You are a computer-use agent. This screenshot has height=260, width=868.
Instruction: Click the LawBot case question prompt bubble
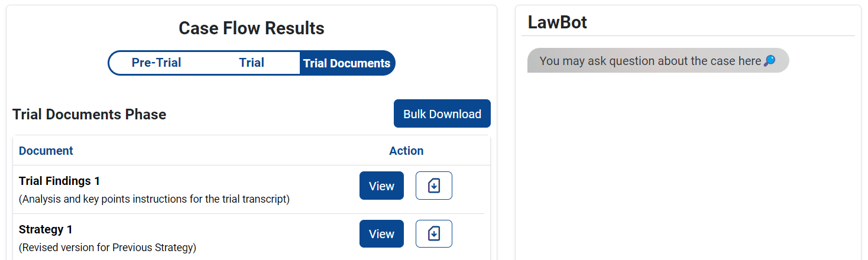658,60
